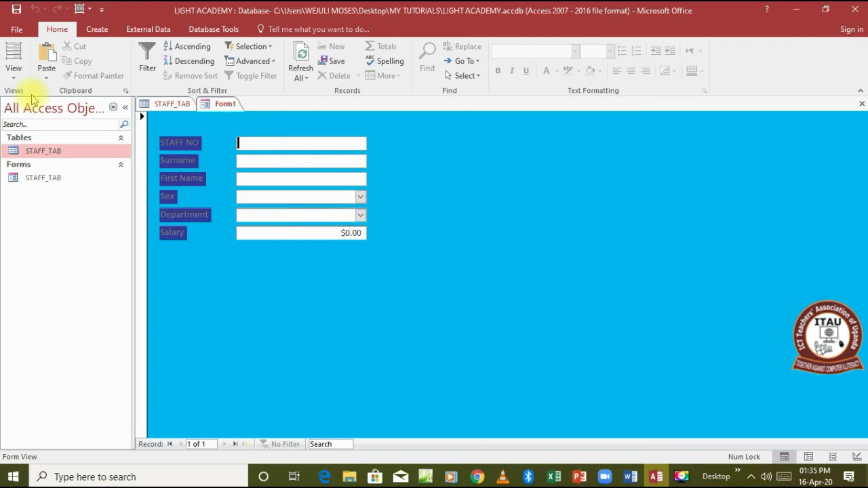Open the File menu

[16, 29]
